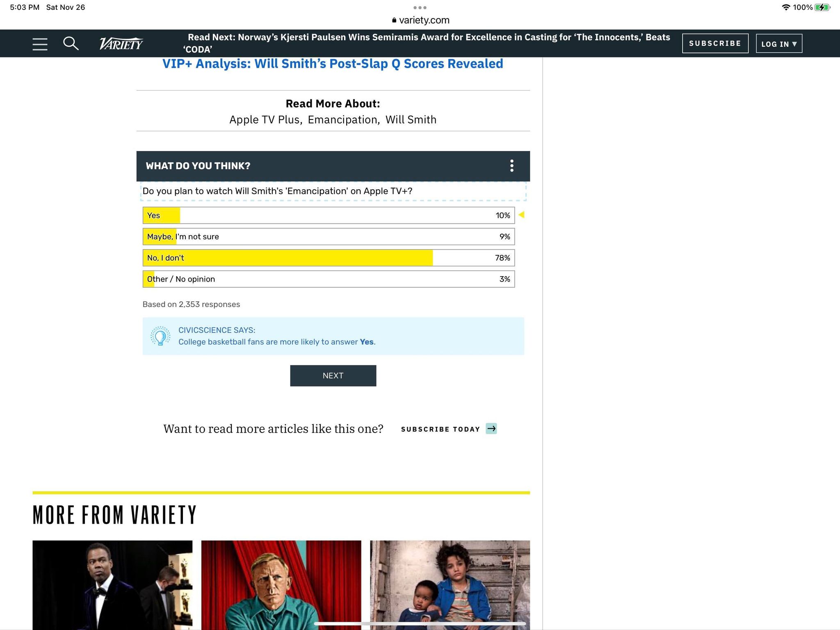Go to the Variety logo homepage
The width and height of the screenshot is (840, 630).
(x=121, y=44)
